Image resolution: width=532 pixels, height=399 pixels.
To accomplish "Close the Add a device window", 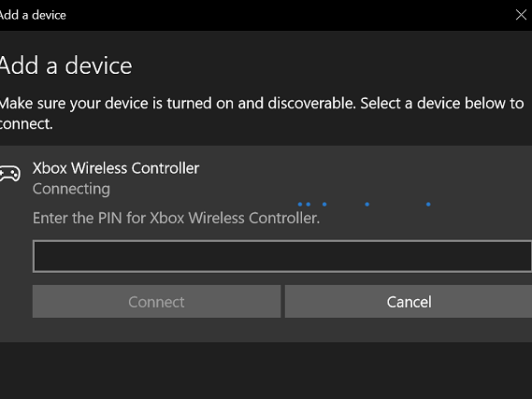I will [x=521, y=15].
